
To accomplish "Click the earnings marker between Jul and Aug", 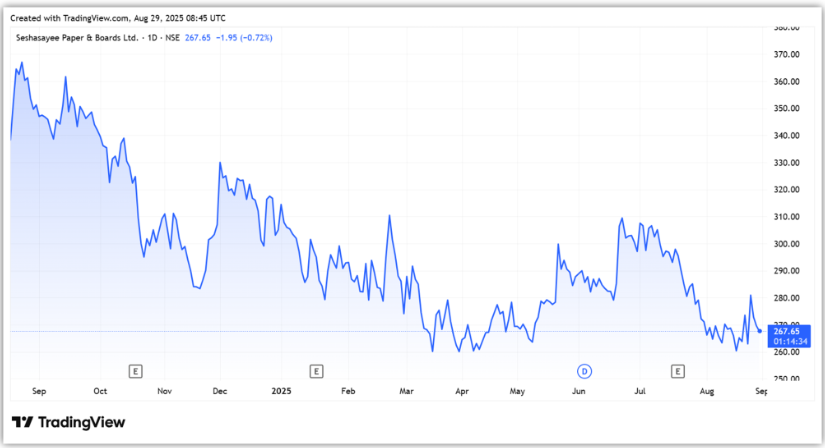I will 678,371.
